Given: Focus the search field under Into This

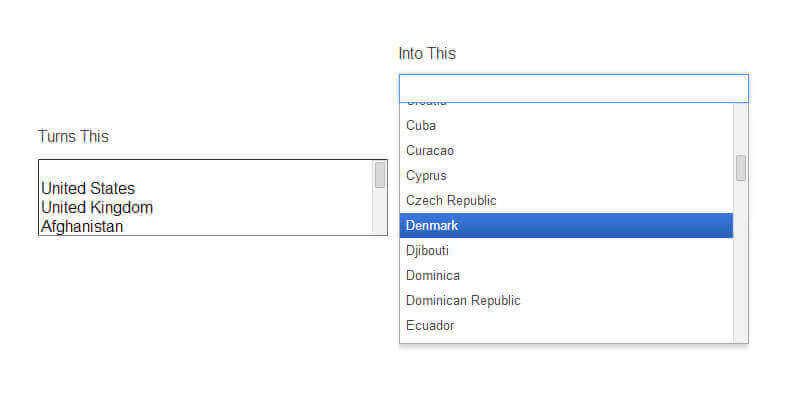Looking at the screenshot, I should pyautogui.click(x=573, y=88).
